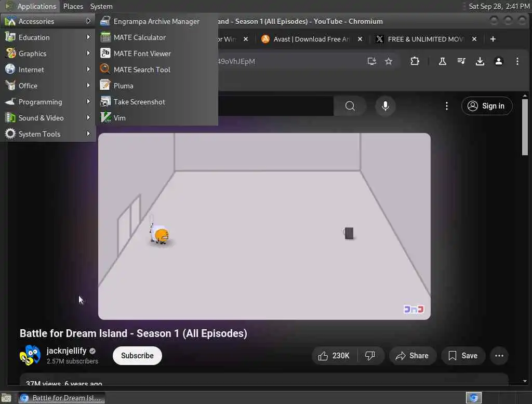Like the video with 230K likes
This screenshot has width=532, height=404.
[x=334, y=356]
